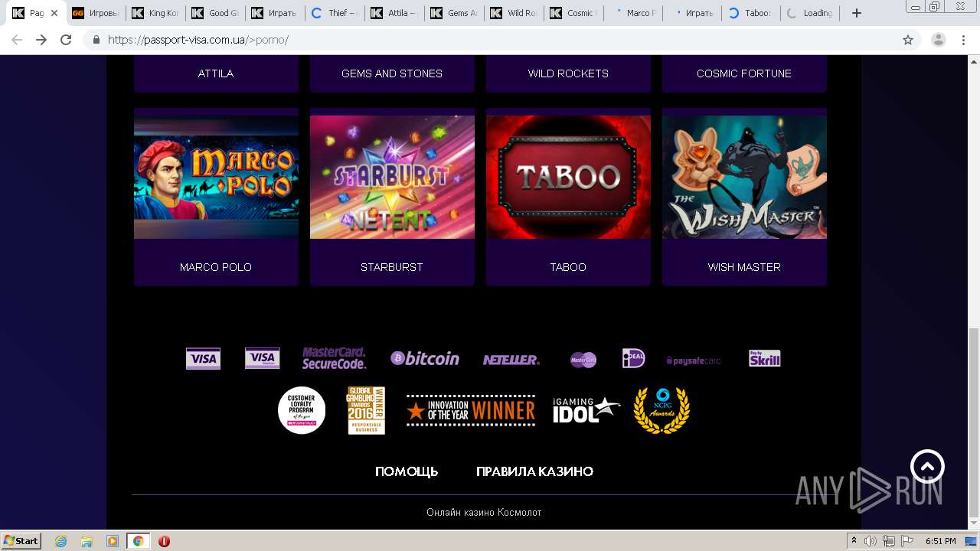Click the MARCO POLO caption
Viewport: 980px width, 551px height.
tap(216, 267)
